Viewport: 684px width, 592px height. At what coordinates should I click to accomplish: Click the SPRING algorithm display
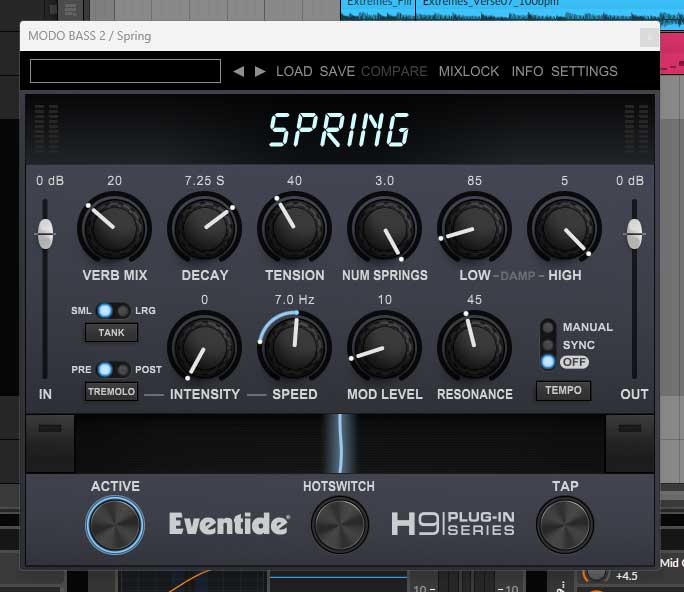pyautogui.click(x=339, y=130)
